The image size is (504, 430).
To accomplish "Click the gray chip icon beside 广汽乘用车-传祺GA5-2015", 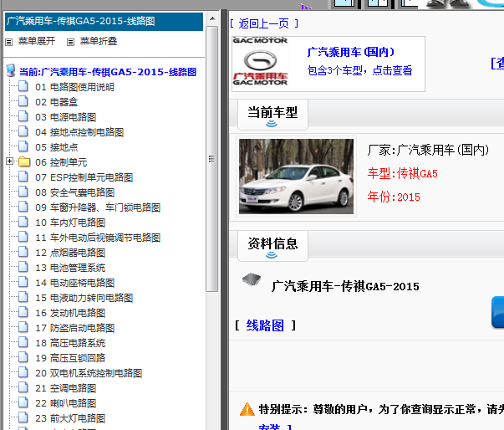I will coord(252,279).
